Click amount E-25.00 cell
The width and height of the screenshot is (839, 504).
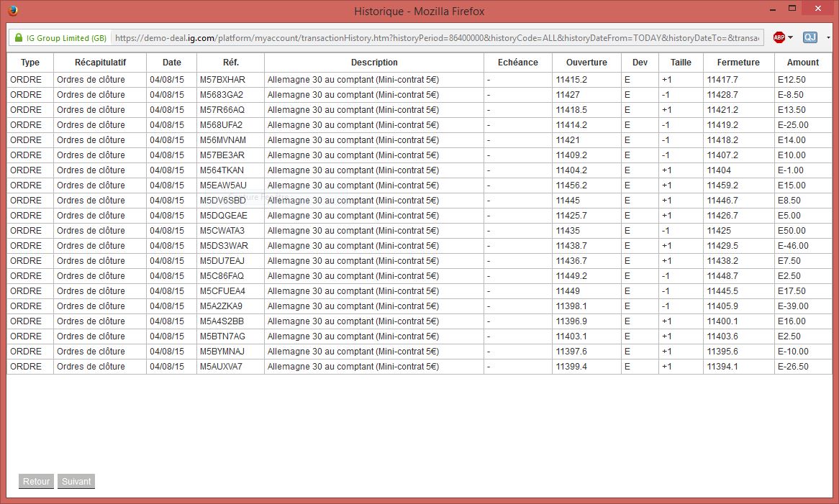tap(803, 125)
